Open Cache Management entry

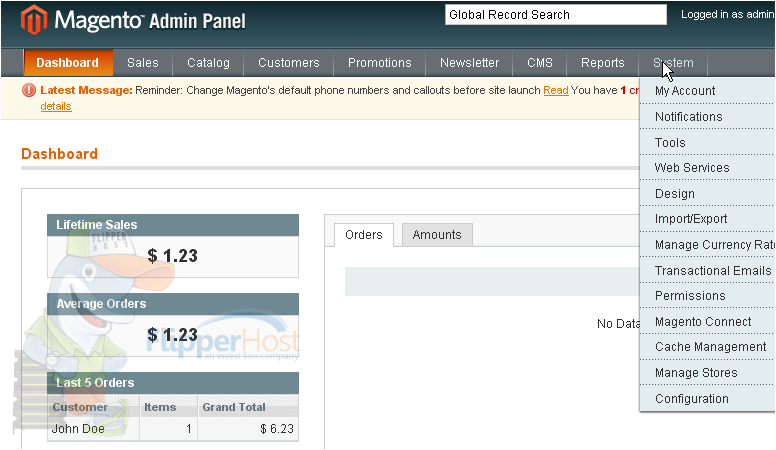707,347
